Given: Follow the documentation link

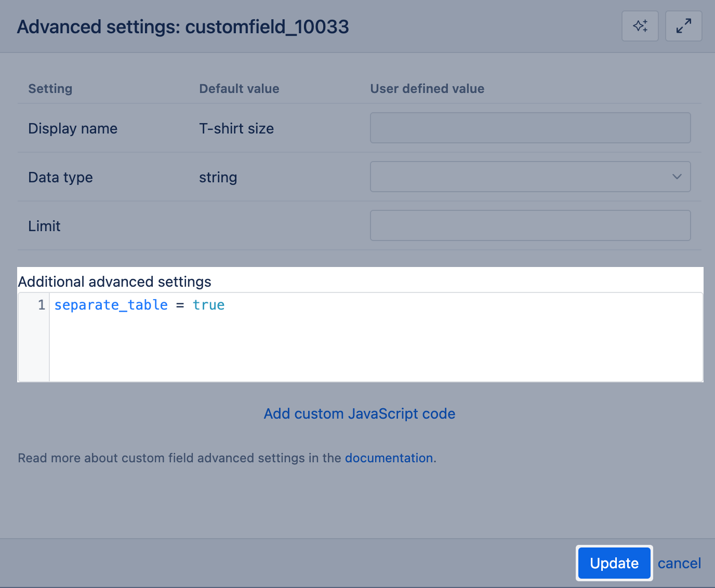Looking at the screenshot, I should (389, 458).
